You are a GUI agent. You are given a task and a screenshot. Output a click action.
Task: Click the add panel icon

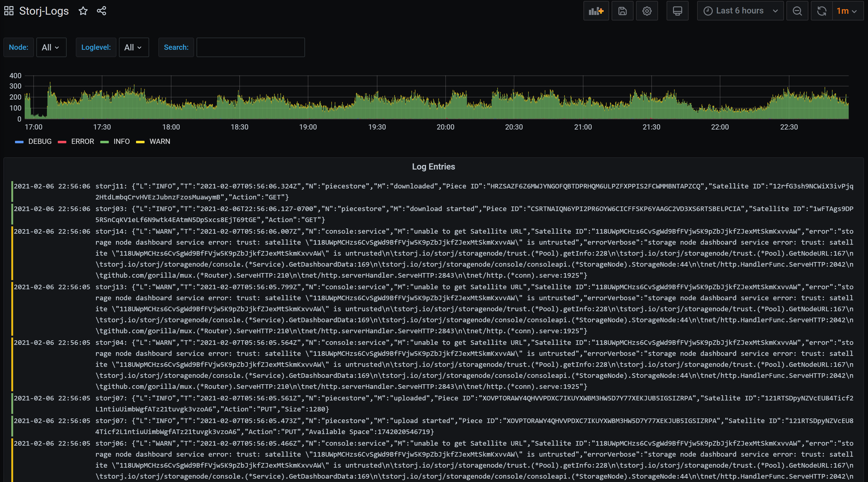pos(596,11)
